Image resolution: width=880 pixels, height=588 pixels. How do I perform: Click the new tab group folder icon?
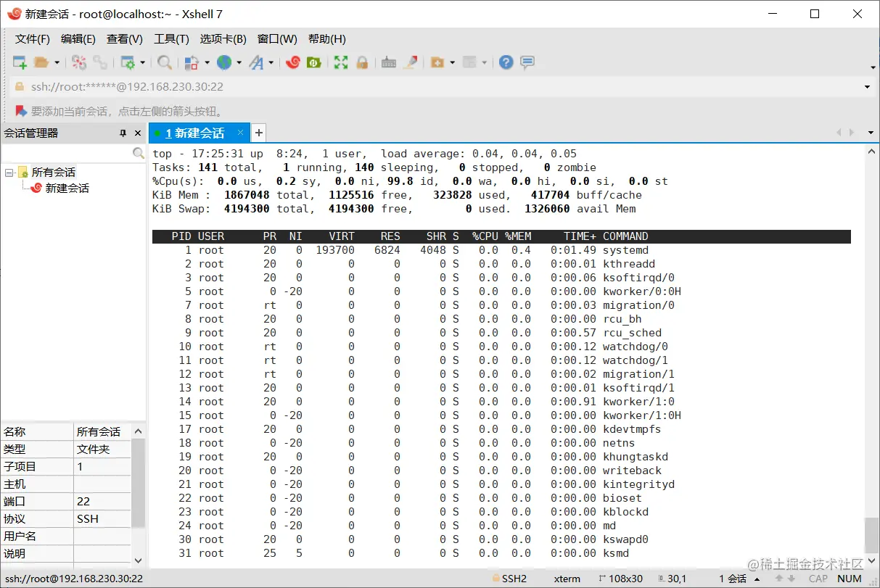[437, 63]
